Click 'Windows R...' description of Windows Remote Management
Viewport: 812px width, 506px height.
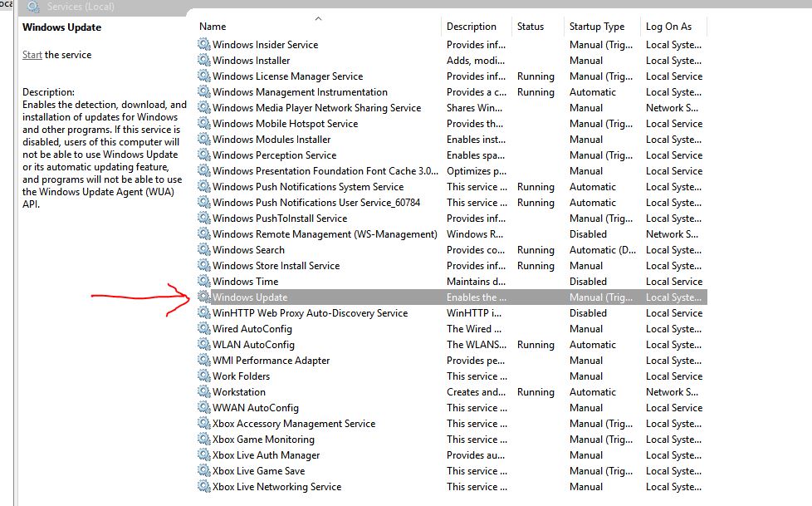click(474, 233)
